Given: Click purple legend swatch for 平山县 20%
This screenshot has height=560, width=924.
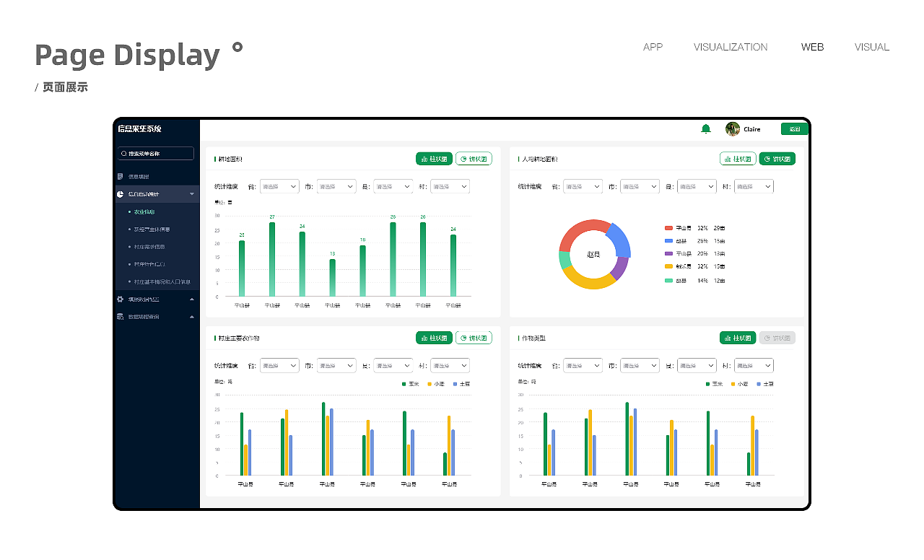Looking at the screenshot, I should click(668, 254).
